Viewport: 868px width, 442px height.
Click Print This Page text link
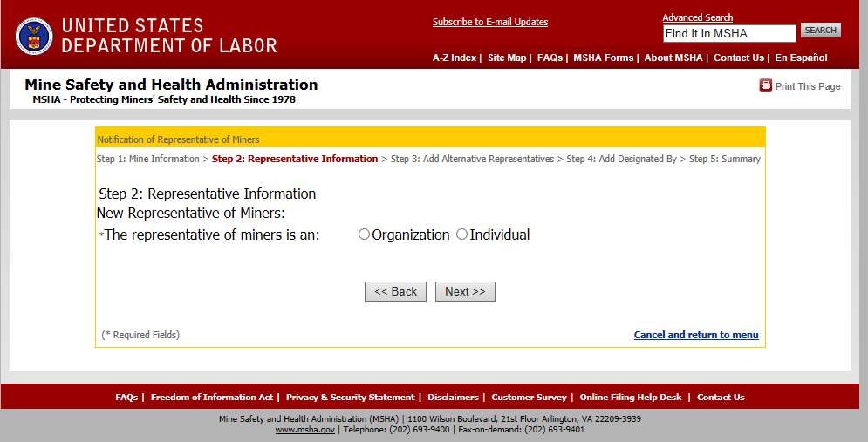click(808, 86)
